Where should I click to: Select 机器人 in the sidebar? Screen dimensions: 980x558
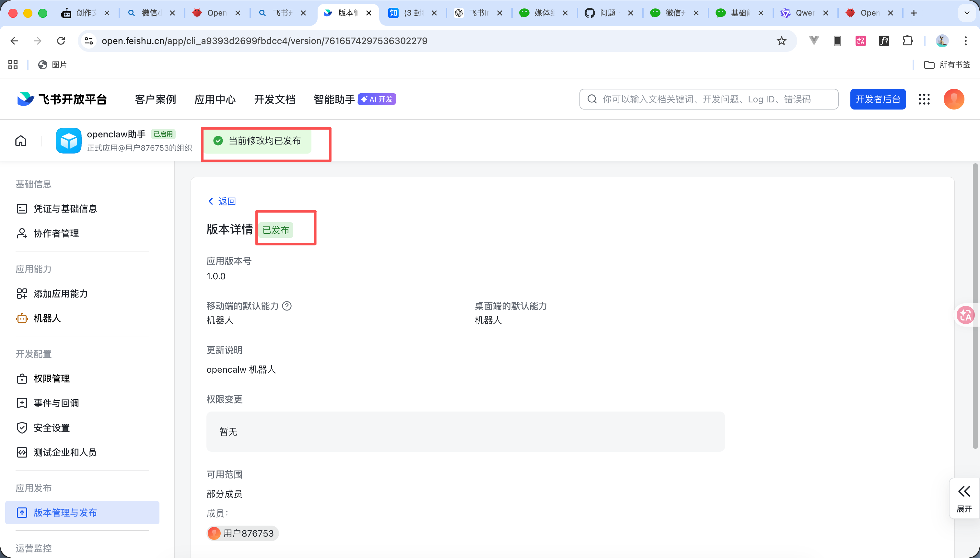(x=48, y=318)
